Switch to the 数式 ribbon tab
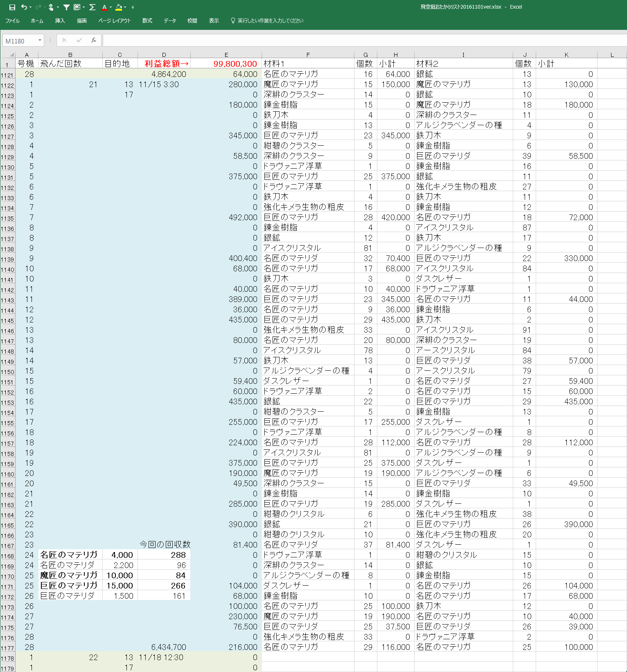 [x=147, y=20]
